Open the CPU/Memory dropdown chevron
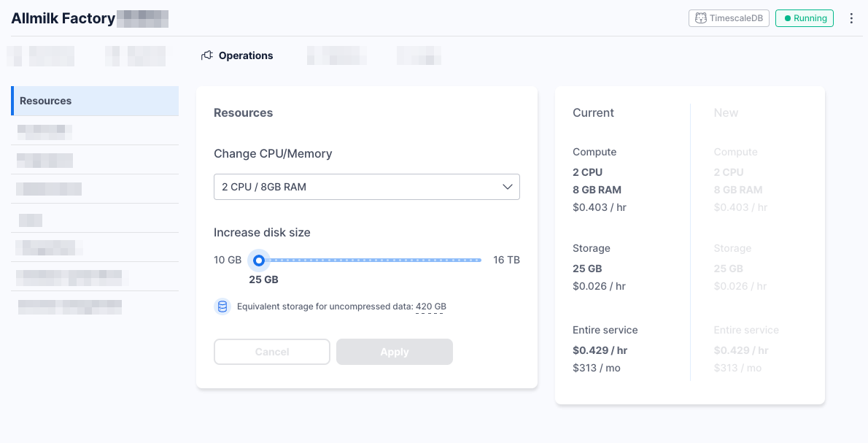This screenshot has height=443, width=868. [507, 187]
